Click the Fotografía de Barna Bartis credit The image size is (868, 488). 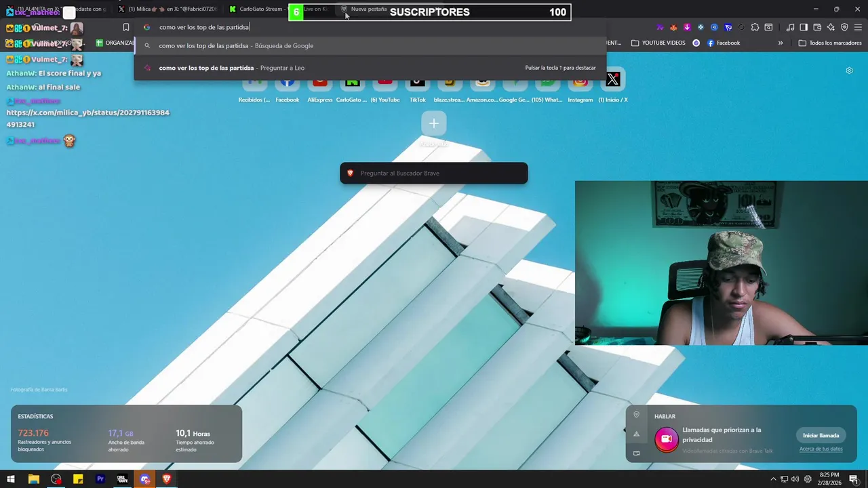39,390
